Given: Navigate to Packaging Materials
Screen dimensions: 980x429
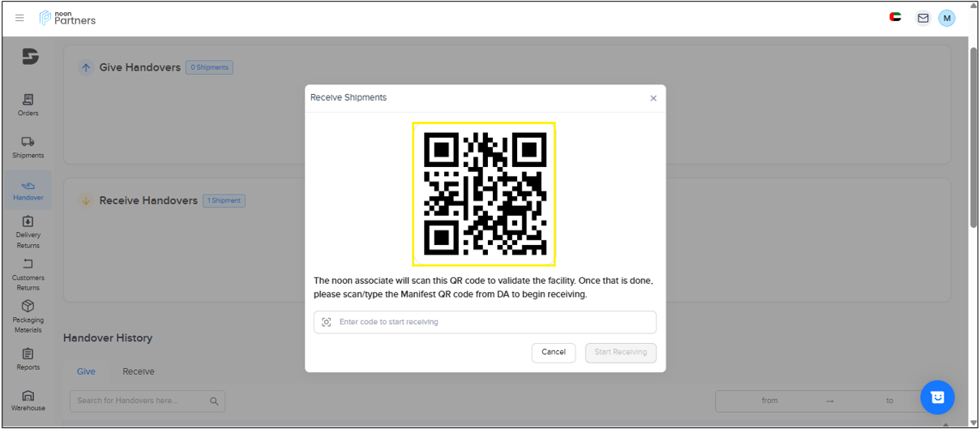Looking at the screenshot, I should pyautogui.click(x=28, y=316).
